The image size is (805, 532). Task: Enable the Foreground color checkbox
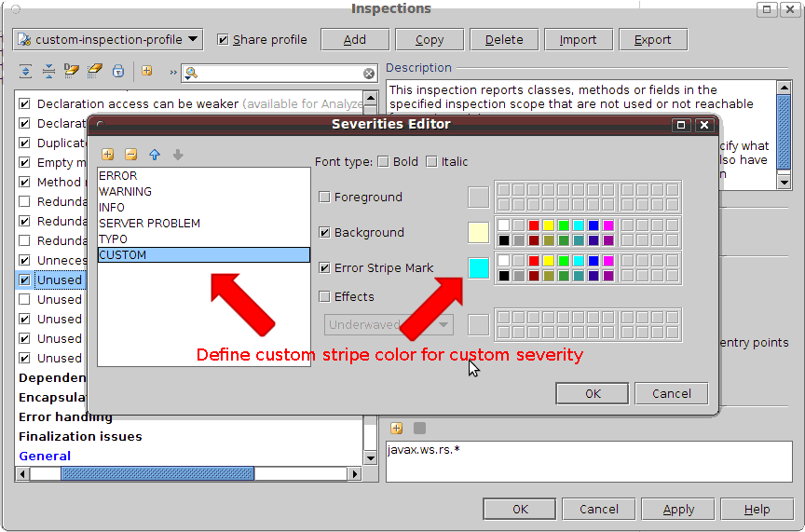point(324,198)
